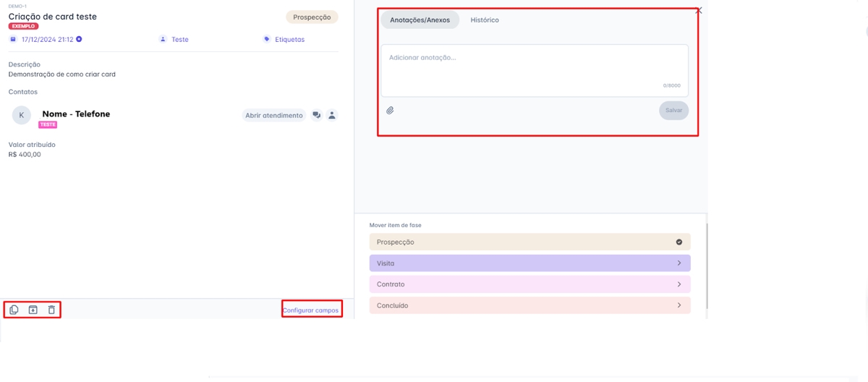Select the Prospecção phase option
Viewport: 868px width, 382px height.
[529, 242]
